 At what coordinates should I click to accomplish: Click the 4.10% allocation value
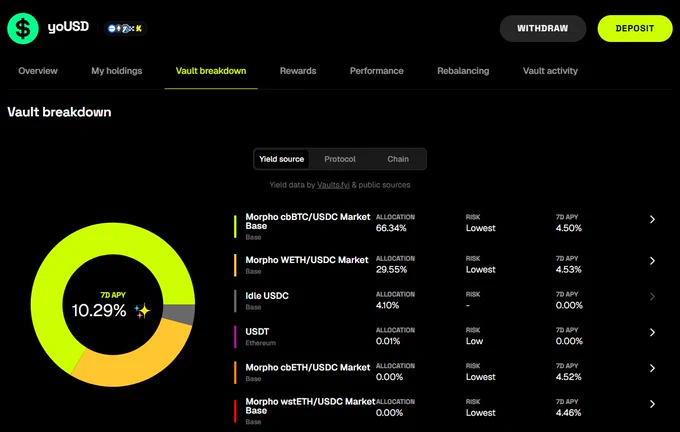[387, 305]
